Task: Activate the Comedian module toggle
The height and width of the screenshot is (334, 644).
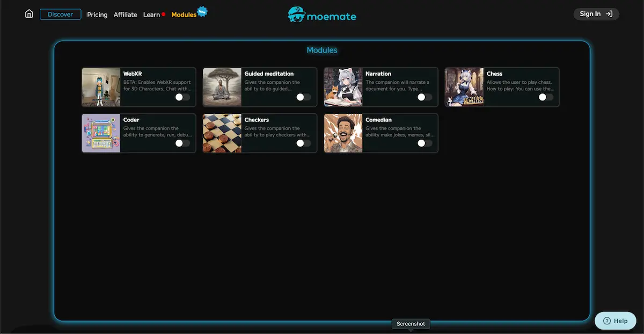Action: coord(423,143)
